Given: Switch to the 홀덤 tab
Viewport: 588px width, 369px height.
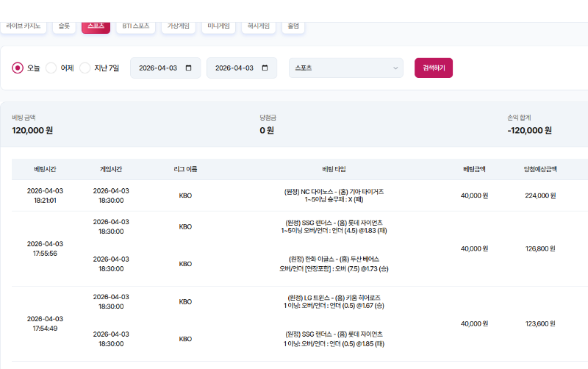Looking at the screenshot, I should pyautogui.click(x=293, y=26).
